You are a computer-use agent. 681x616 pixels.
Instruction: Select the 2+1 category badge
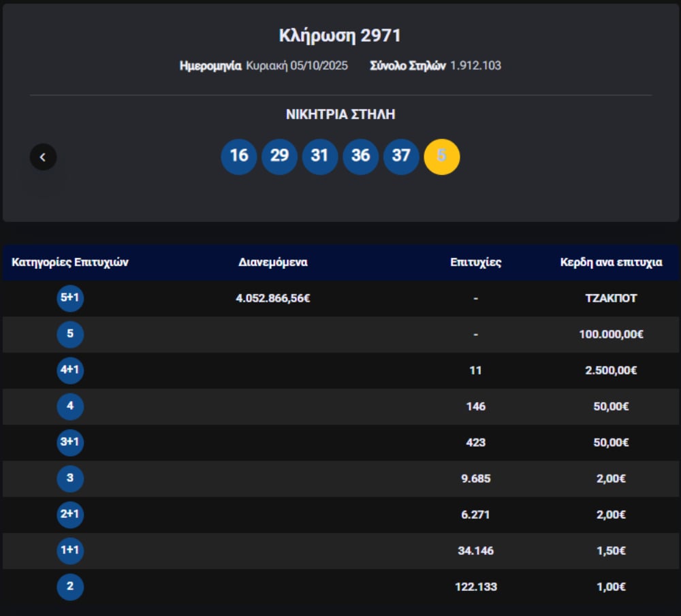click(70, 515)
